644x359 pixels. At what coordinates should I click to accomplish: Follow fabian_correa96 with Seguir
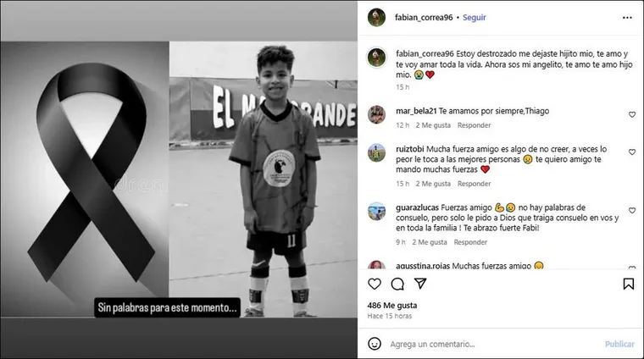click(x=474, y=17)
